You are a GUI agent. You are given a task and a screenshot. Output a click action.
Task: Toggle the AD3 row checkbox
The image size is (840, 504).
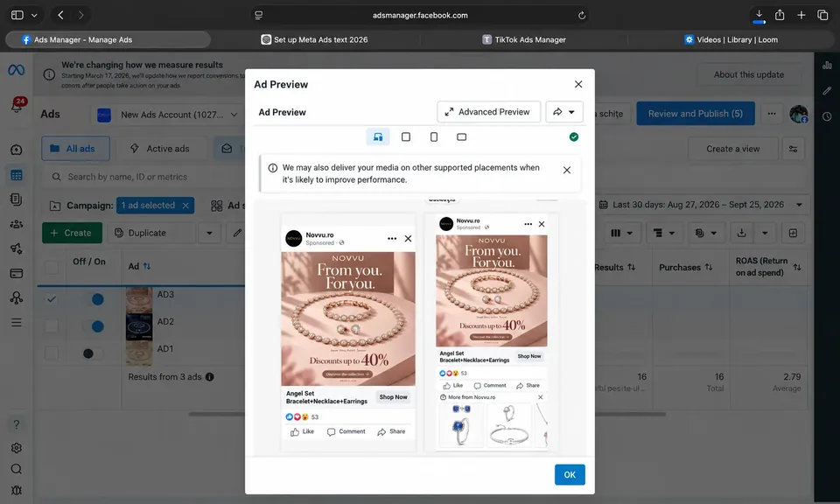tap(52, 299)
